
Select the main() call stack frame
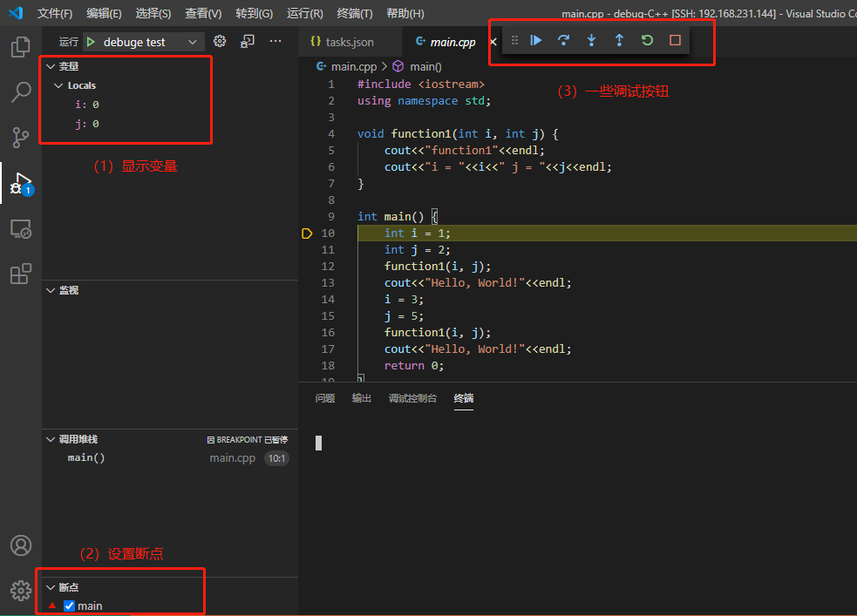tap(170, 458)
